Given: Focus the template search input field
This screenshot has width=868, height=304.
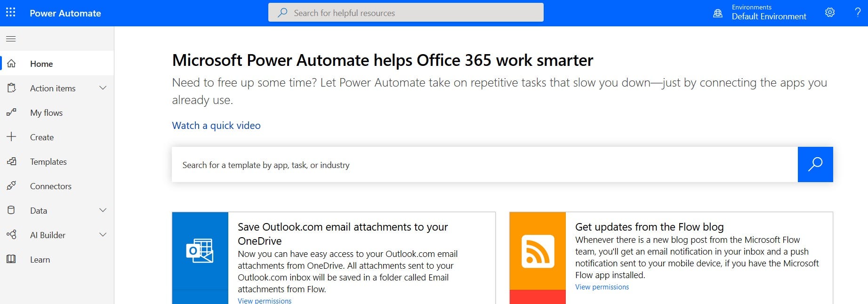Looking at the screenshot, I should [x=484, y=165].
